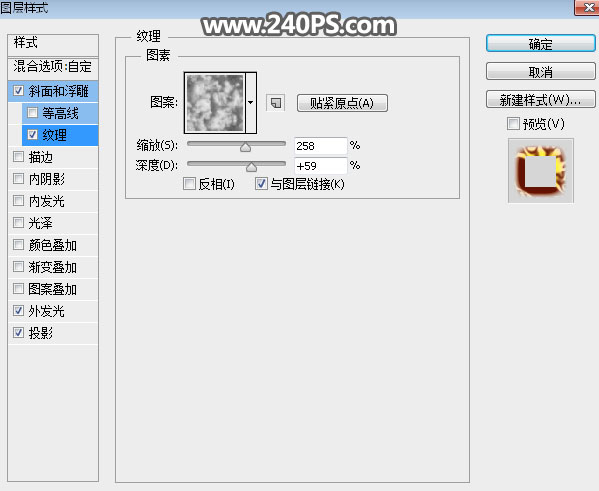Screen dimensions: 599x491
Task: Enable the 反相(I) checkbox
Action: tap(189, 184)
